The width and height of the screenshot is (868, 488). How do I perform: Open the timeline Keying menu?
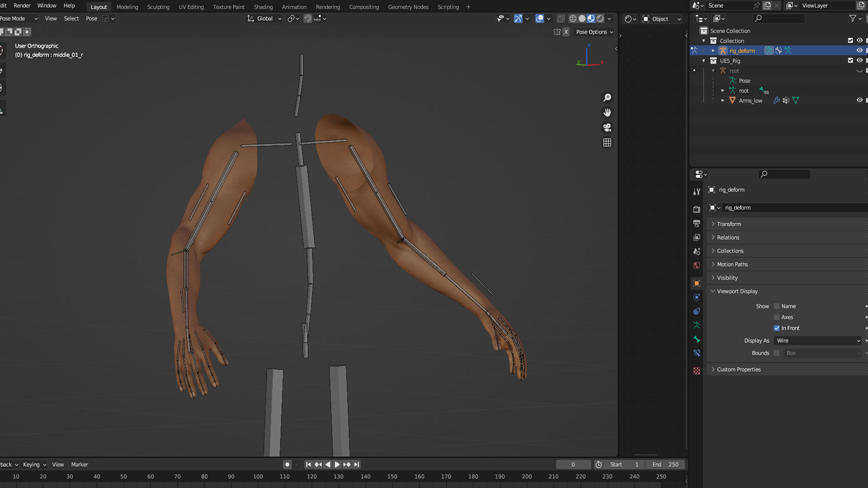(34, 465)
